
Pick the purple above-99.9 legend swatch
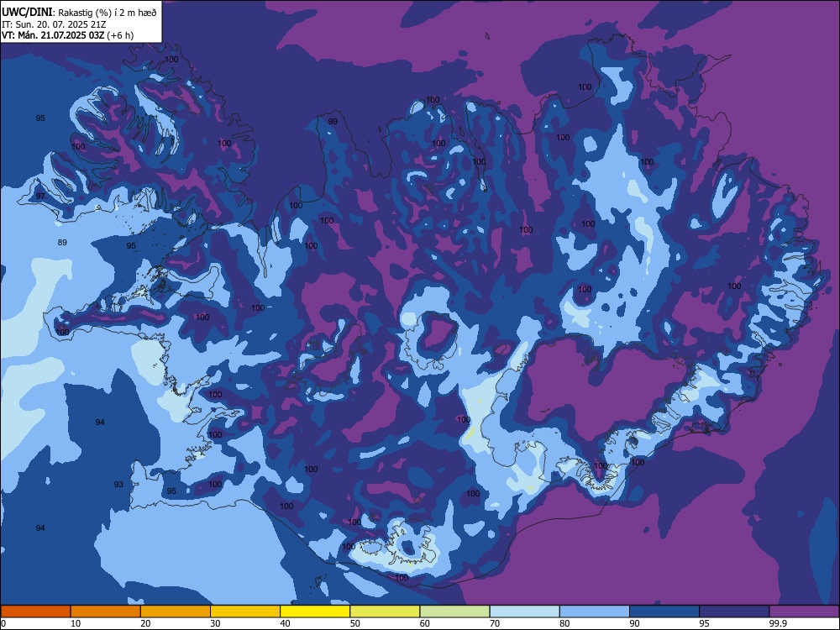pos(804,612)
